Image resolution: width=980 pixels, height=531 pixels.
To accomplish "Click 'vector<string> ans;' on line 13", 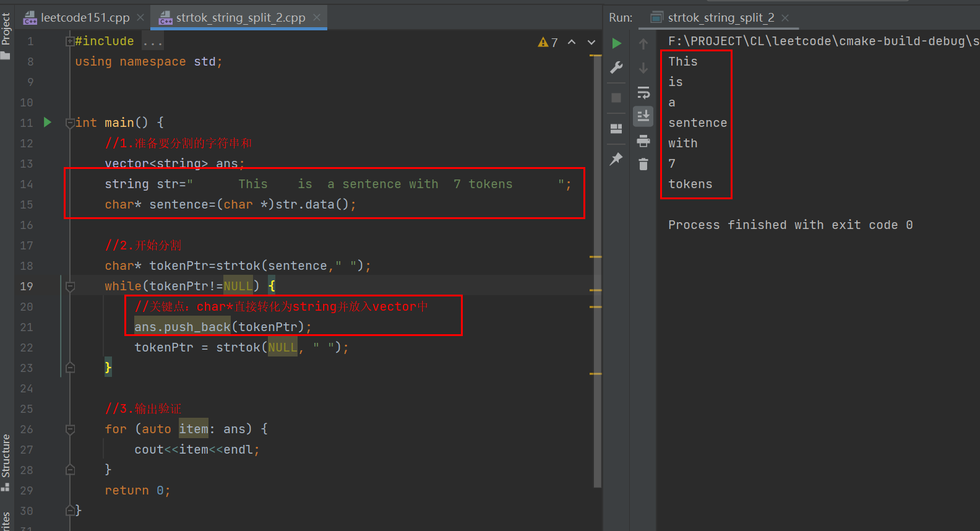I will (x=175, y=163).
